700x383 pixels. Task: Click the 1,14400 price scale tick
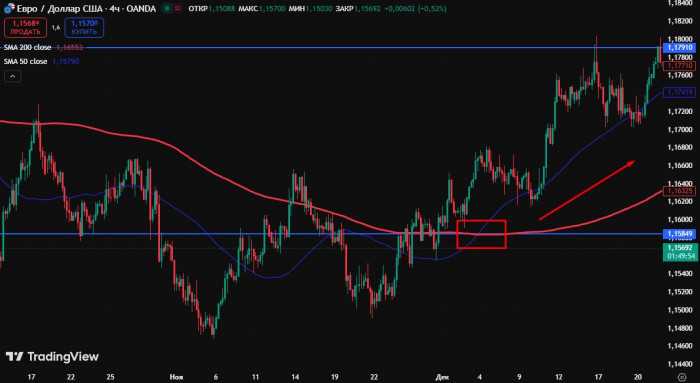pyautogui.click(x=680, y=364)
